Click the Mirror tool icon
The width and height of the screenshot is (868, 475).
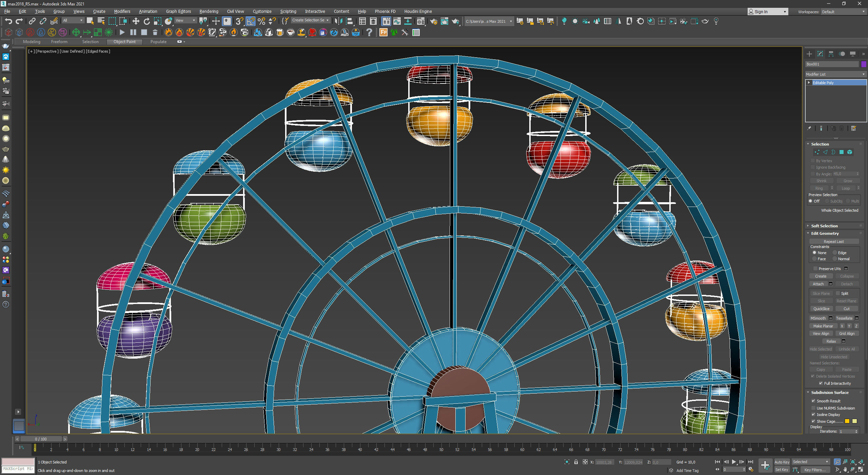338,21
